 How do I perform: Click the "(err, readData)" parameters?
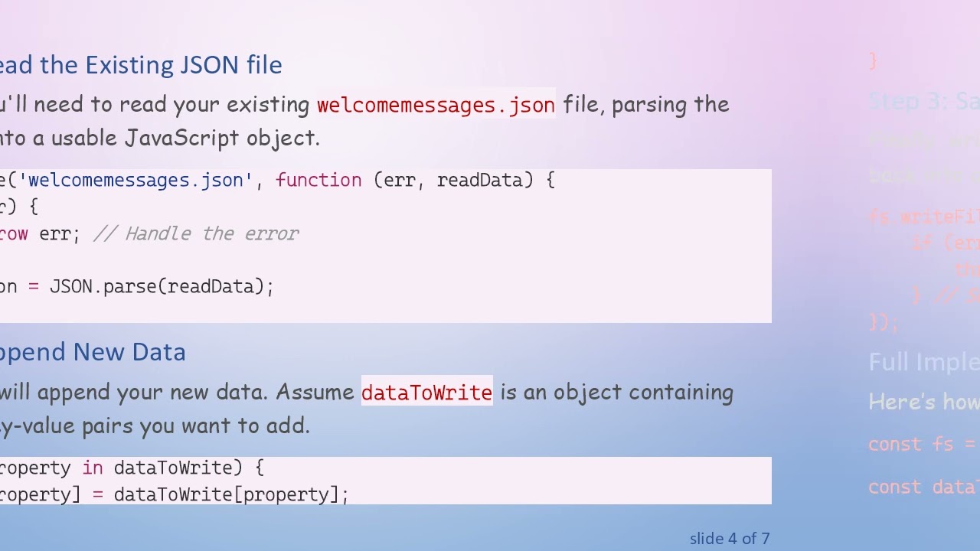click(x=452, y=180)
